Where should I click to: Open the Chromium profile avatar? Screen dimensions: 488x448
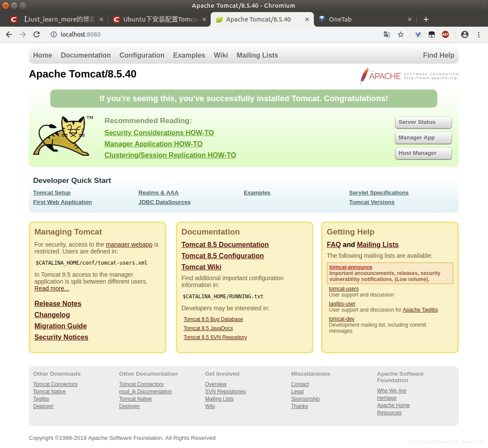coord(465,34)
